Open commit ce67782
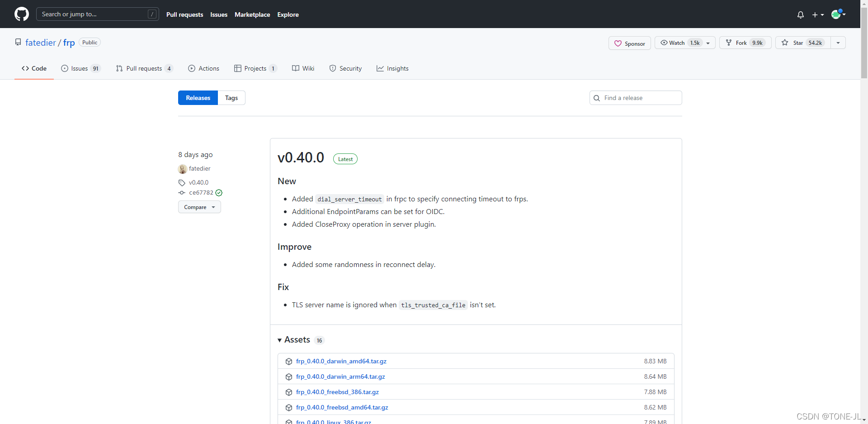The width and height of the screenshot is (868, 424). pyautogui.click(x=201, y=192)
